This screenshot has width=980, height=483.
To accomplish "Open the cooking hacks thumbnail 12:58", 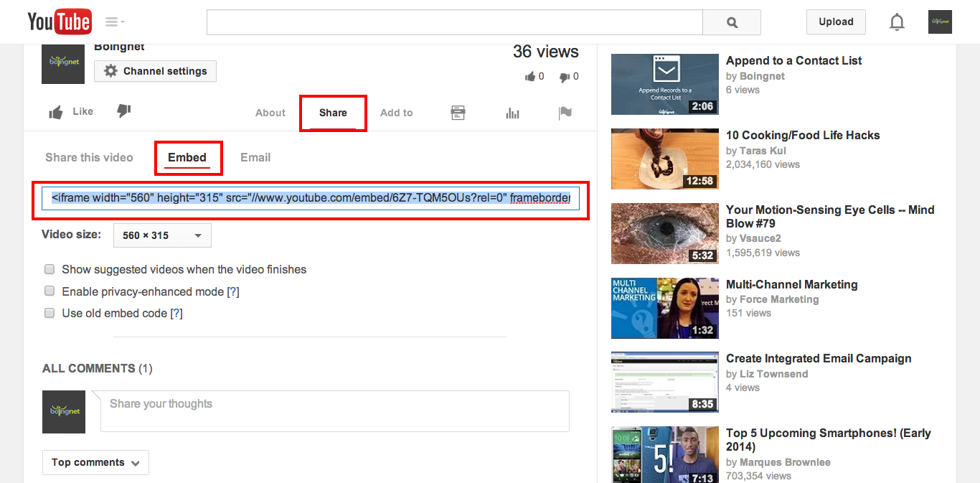I will (x=665, y=159).
